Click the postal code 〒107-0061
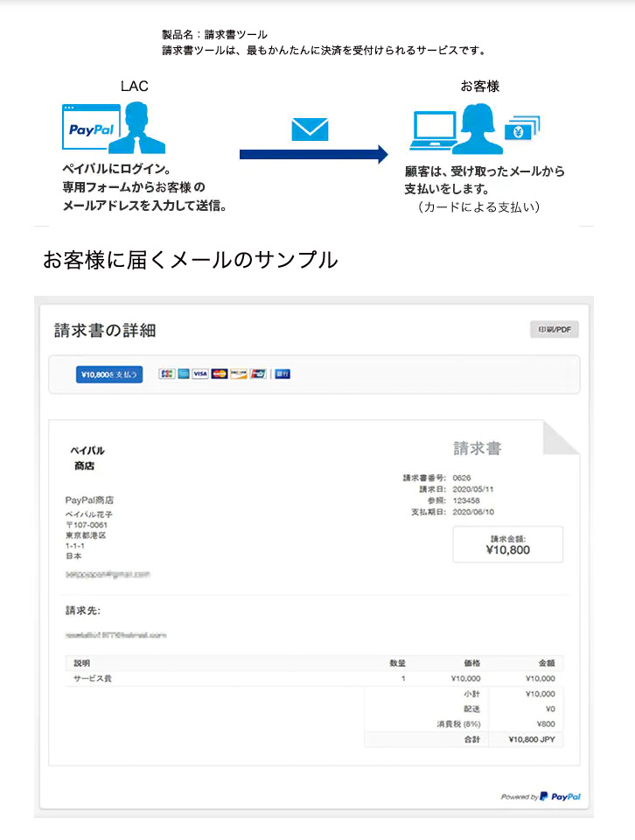635x840 pixels. (x=87, y=525)
